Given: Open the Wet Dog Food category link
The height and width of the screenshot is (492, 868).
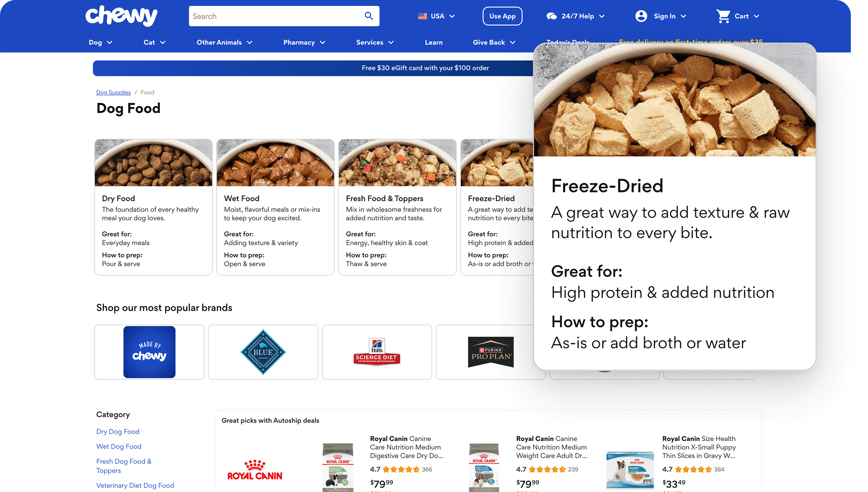Looking at the screenshot, I should 119,446.
